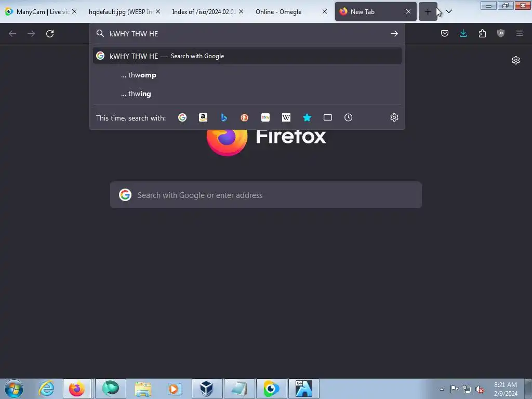Viewport: 532px width, 399px height.
Task: Open the Windows Start menu
Action: (14, 389)
